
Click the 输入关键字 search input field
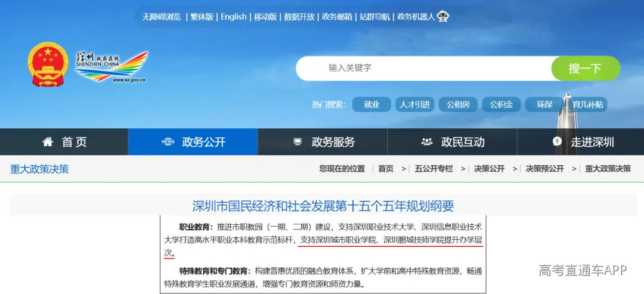click(x=424, y=68)
